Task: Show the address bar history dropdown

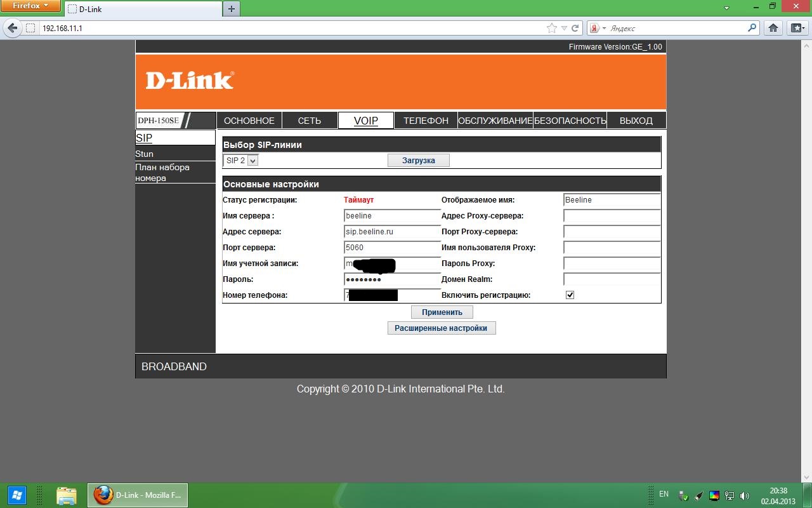Action: [564, 29]
